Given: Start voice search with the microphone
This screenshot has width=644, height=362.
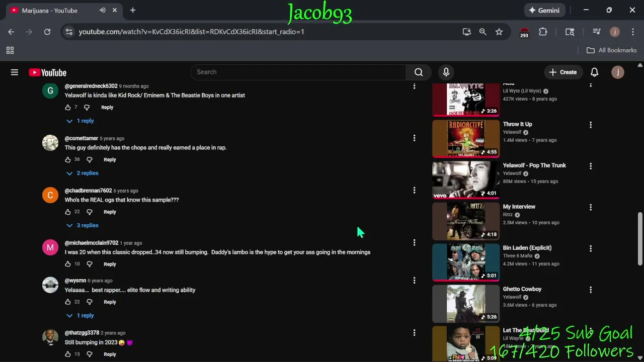Looking at the screenshot, I should pyautogui.click(x=446, y=72).
